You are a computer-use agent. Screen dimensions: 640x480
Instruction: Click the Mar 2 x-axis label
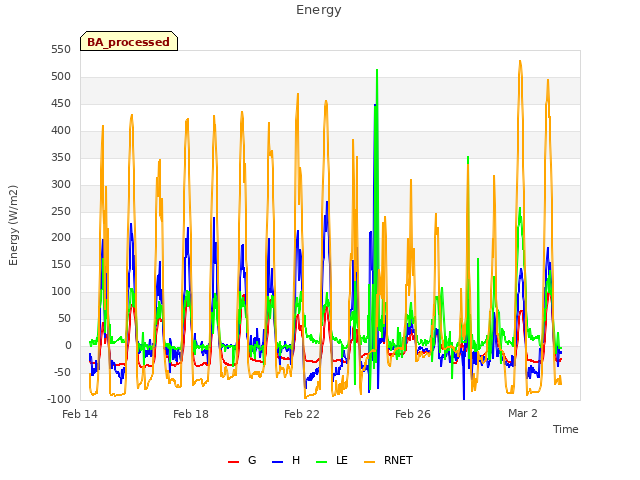click(522, 413)
